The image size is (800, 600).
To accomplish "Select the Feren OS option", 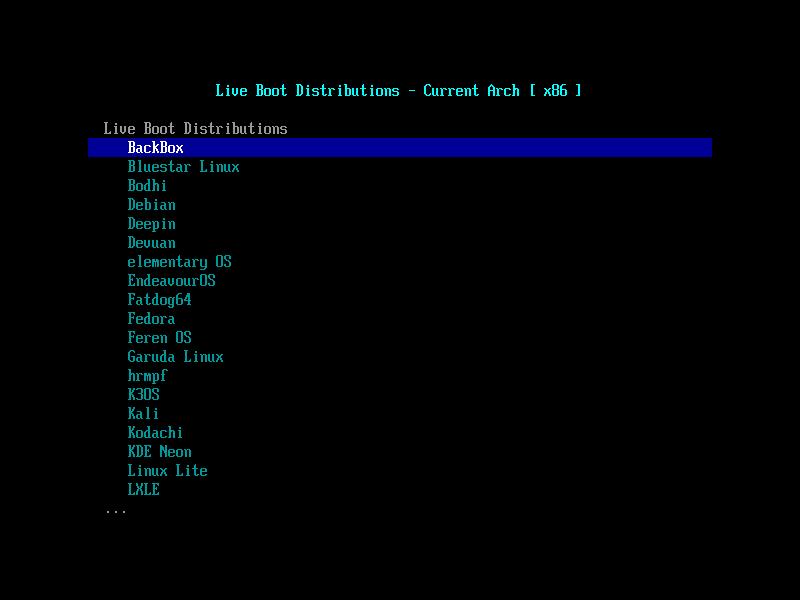I will [160, 337].
